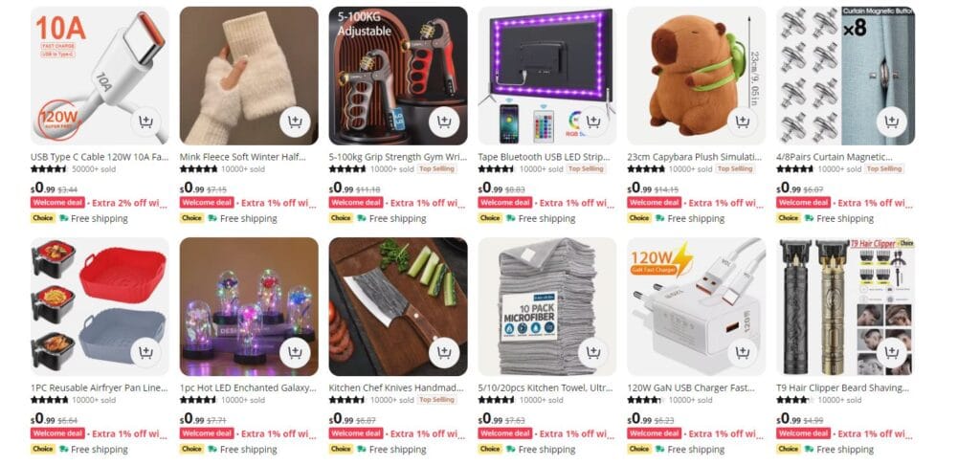Screen dimensions: 980x465
Task: Add Capybara Plush to cart
Action: [743, 122]
